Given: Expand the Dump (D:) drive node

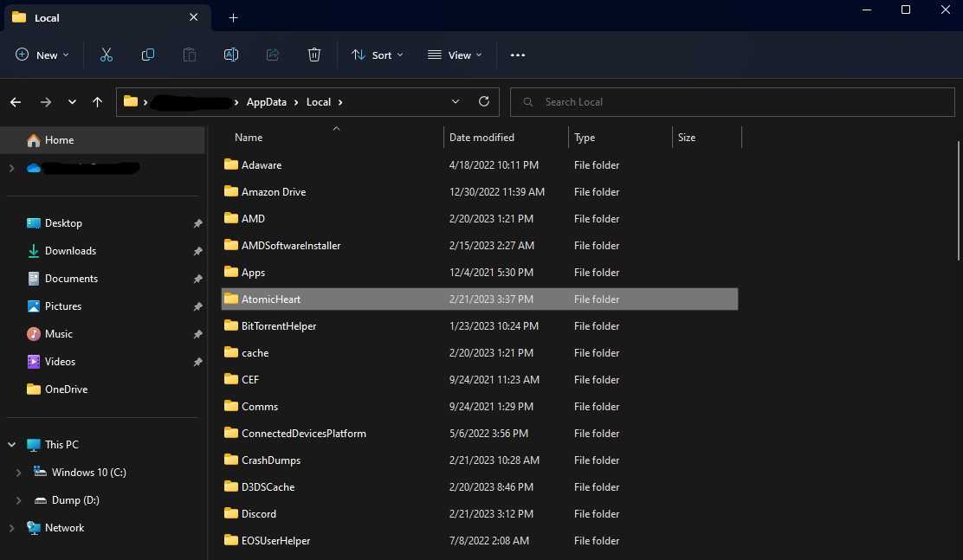Looking at the screenshot, I should coord(18,499).
